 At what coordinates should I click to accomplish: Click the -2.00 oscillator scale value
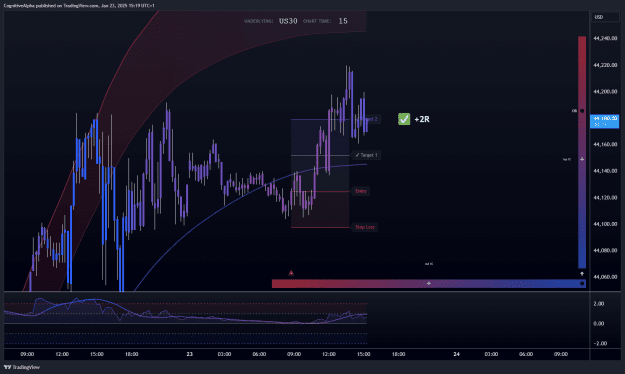pos(599,343)
